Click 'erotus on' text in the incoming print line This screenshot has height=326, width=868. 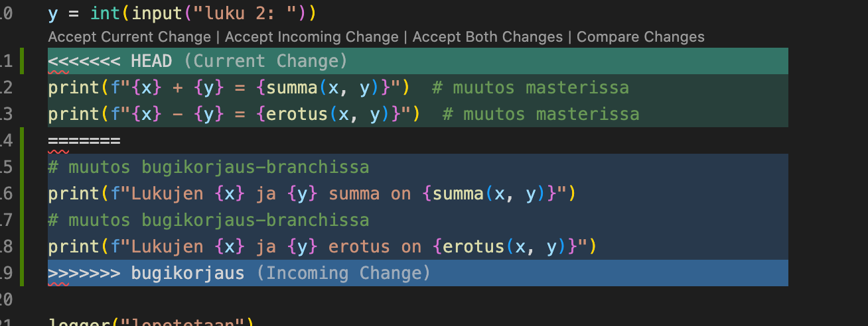click(375, 246)
